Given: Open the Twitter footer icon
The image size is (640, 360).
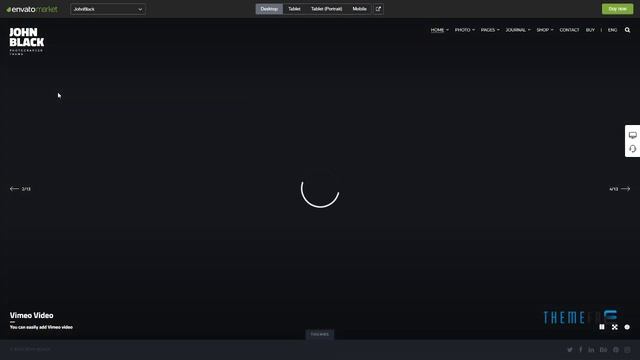Looking at the screenshot, I should pos(570,349).
